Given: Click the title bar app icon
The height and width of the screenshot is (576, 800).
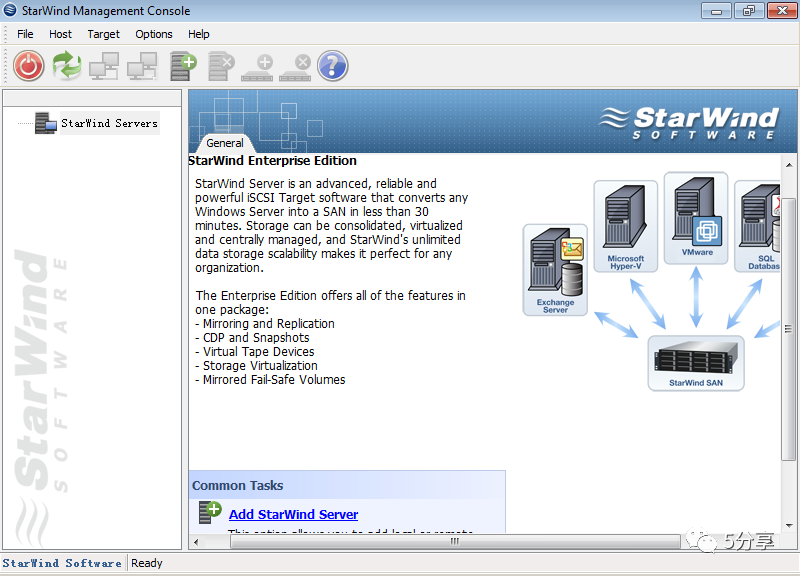Looking at the screenshot, I should coord(10,10).
